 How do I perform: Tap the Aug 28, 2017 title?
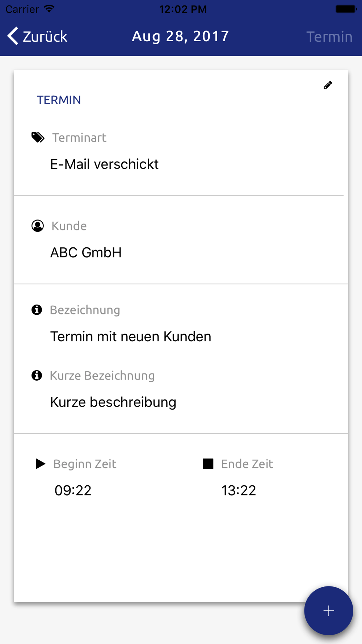180,36
